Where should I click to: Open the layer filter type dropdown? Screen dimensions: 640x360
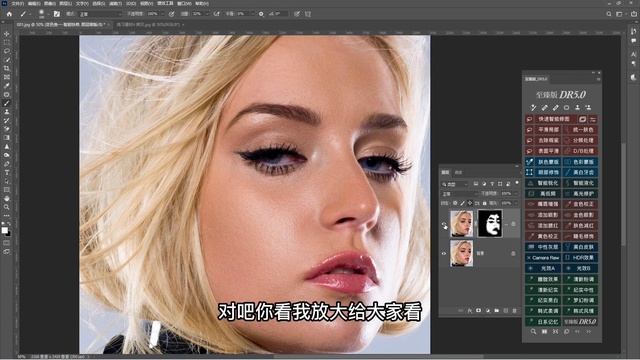[x=456, y=184]
